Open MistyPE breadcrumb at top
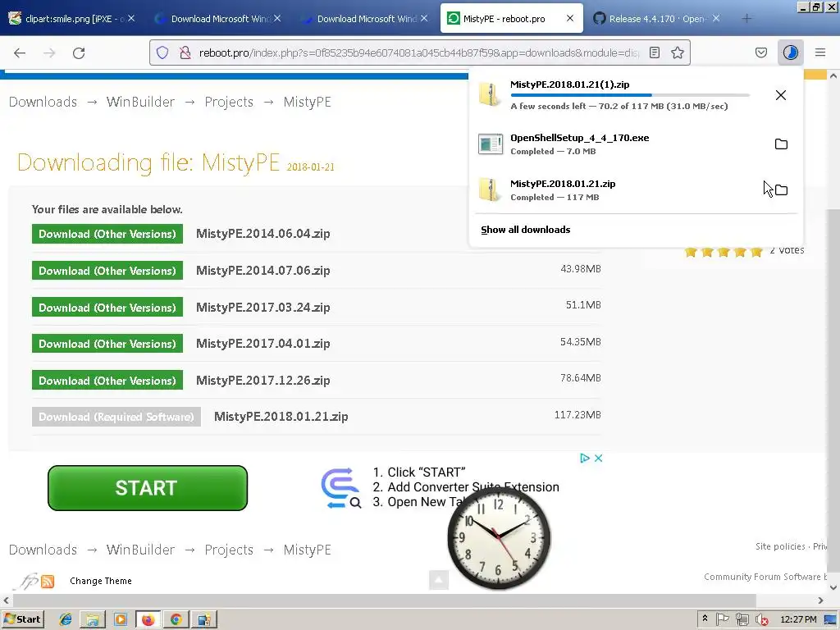 [307, 102]
